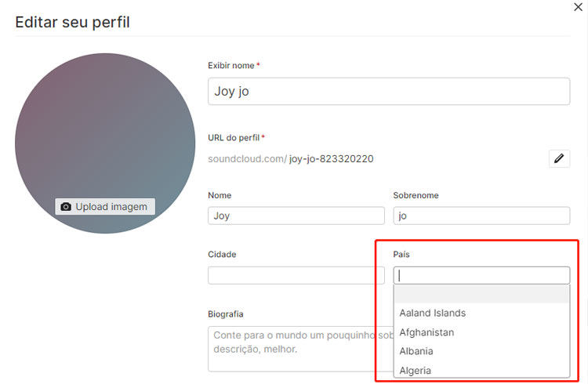Click the pencil icon to edit profile URL
Viewport: 588px width, 384px height.
559,158
